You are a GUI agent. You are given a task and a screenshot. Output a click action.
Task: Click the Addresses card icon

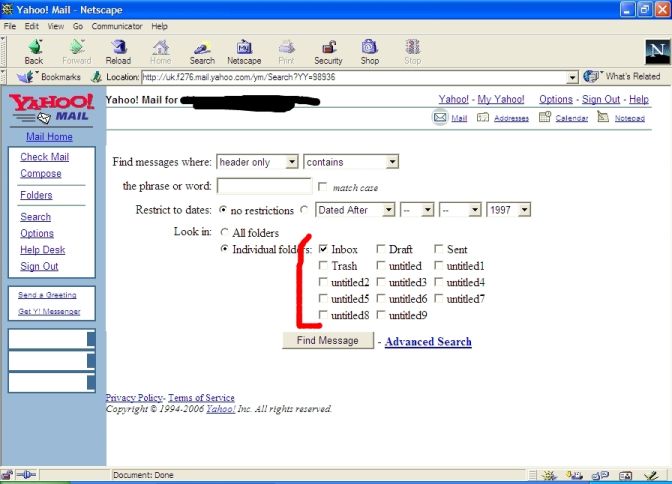click(x=483, y=117)
